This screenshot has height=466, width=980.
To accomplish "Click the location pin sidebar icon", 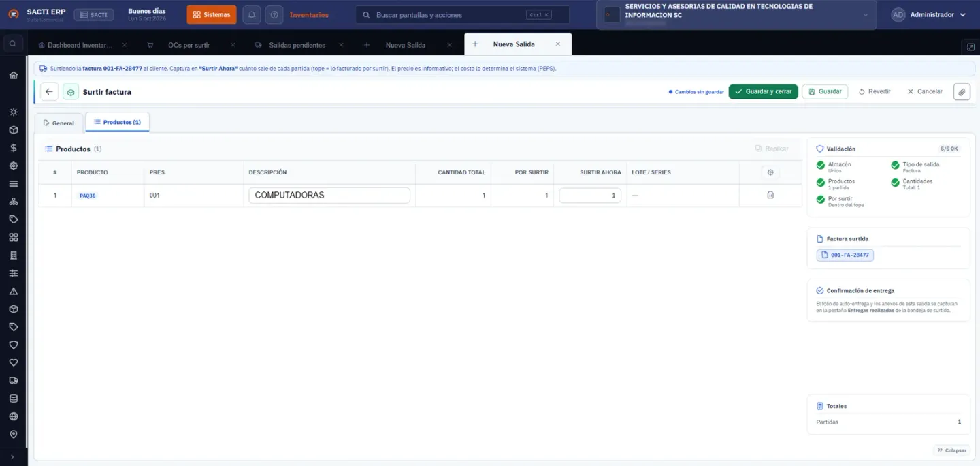I will 13,434.
